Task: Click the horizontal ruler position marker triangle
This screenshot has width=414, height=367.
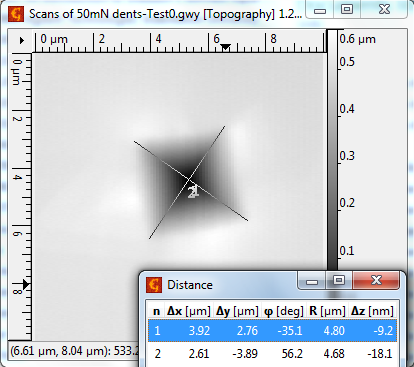Action: [x=226, y=47]
